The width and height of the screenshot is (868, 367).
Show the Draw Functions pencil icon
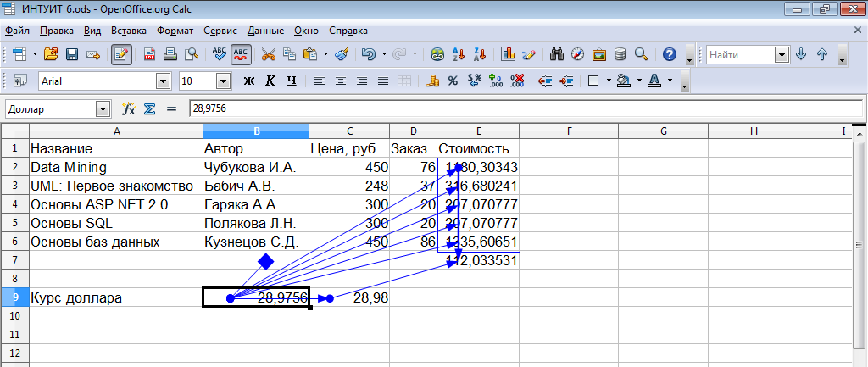(529, 54)
